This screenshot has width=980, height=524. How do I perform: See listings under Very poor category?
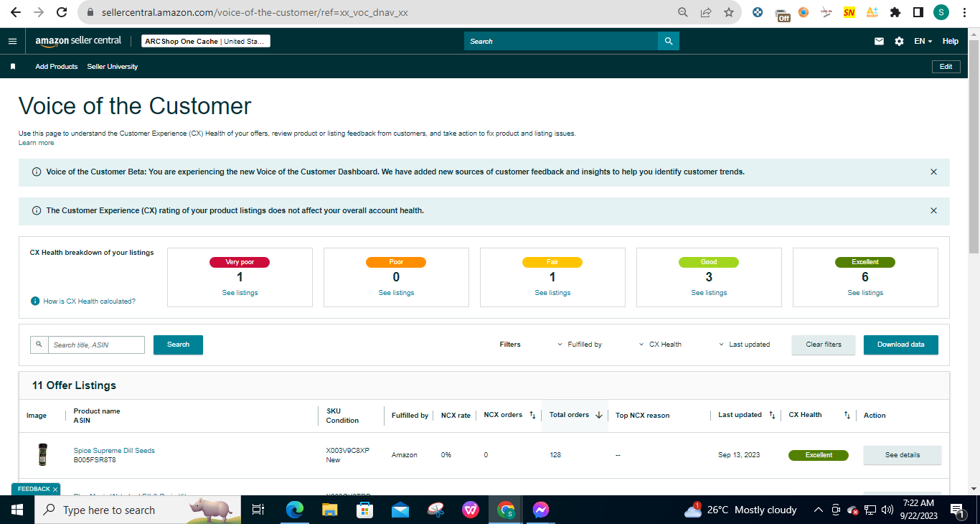240,293
